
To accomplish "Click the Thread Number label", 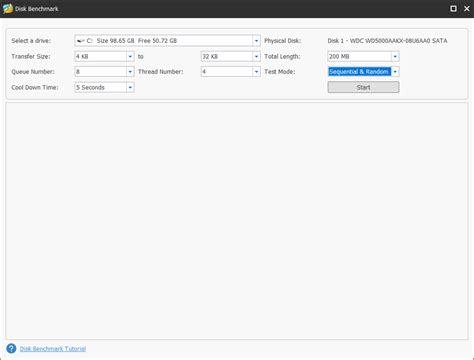I will coord(160,72).
